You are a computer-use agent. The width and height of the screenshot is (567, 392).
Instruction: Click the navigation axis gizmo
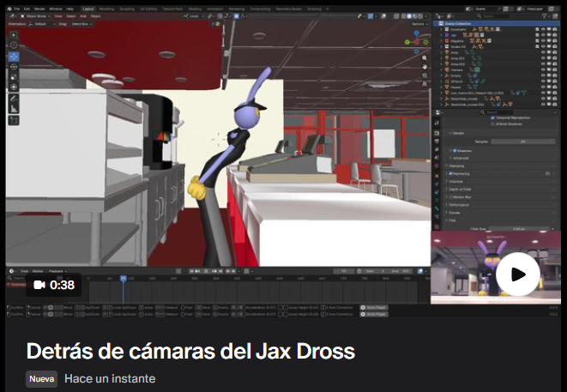pos(417,41)
